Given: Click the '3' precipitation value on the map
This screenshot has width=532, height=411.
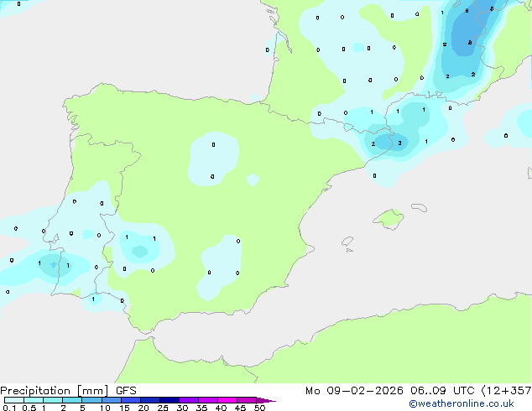Looking at the screenshot, I should 399,143.
